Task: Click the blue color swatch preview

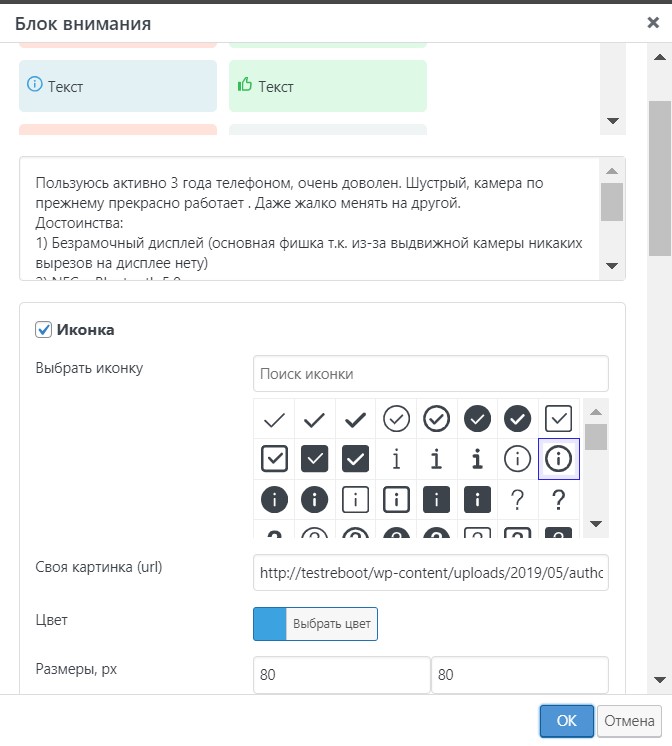Action: click(269, 624)
